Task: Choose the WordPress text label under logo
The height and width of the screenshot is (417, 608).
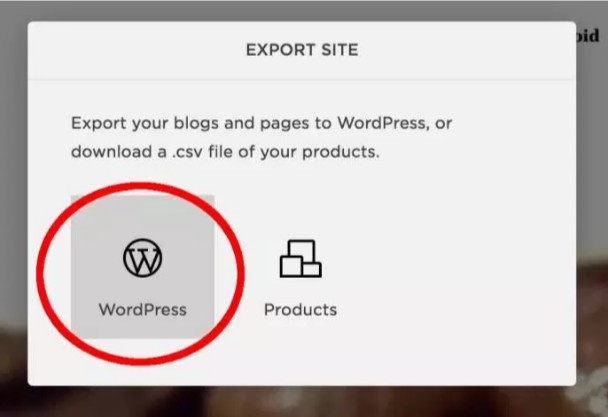Action: [143, 310]
